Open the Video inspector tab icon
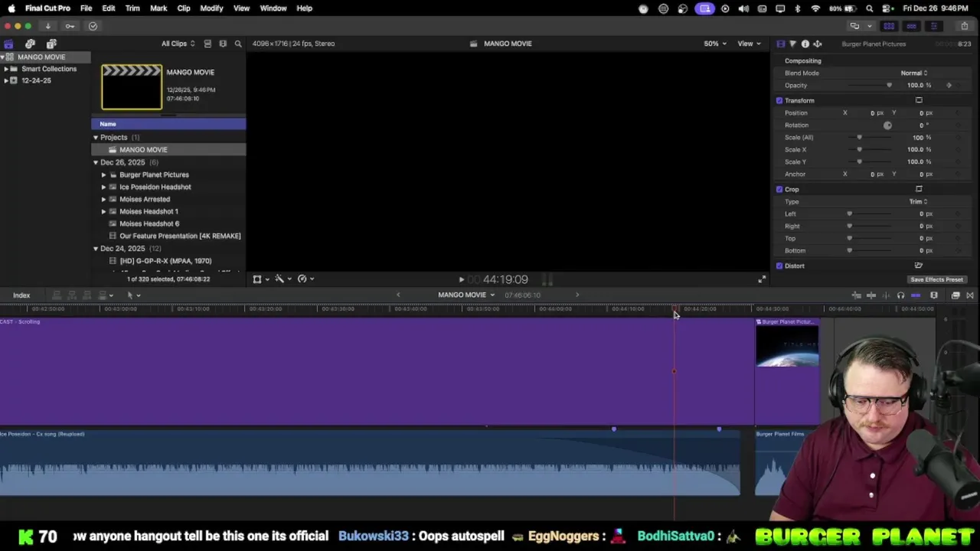This screenshot has height=551, width=980. [780, 44]
